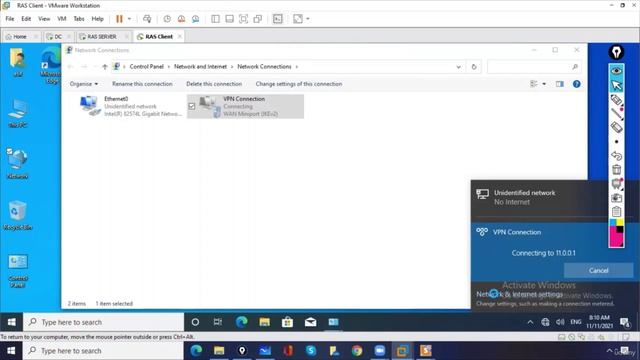Open the change view dropdown arrow
This screenshot has height=360, width=640.
click(544, 84)
